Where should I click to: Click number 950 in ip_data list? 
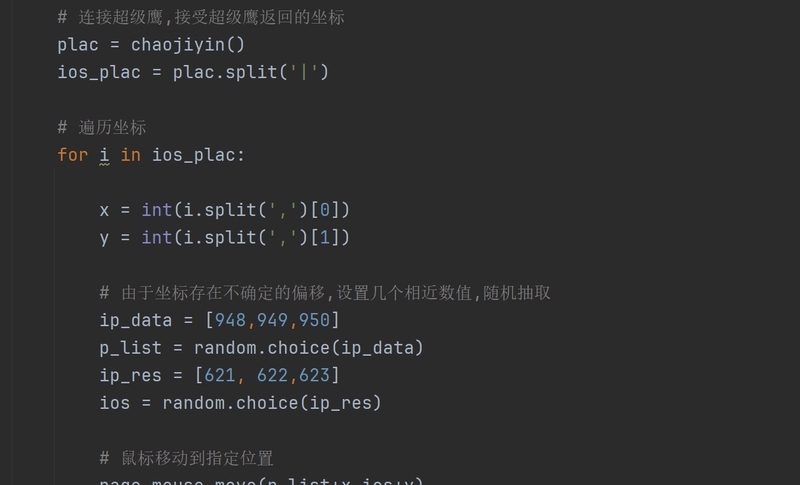tap(314, 320)
